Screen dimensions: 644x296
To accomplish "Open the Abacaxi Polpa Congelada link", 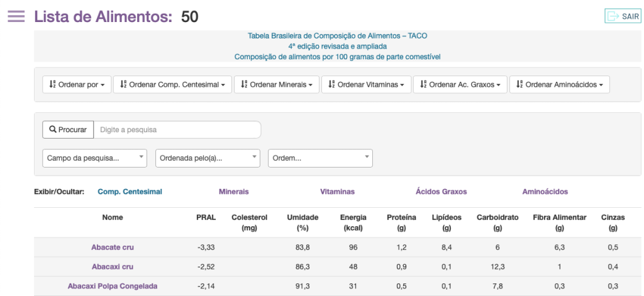I will point(113,286).
